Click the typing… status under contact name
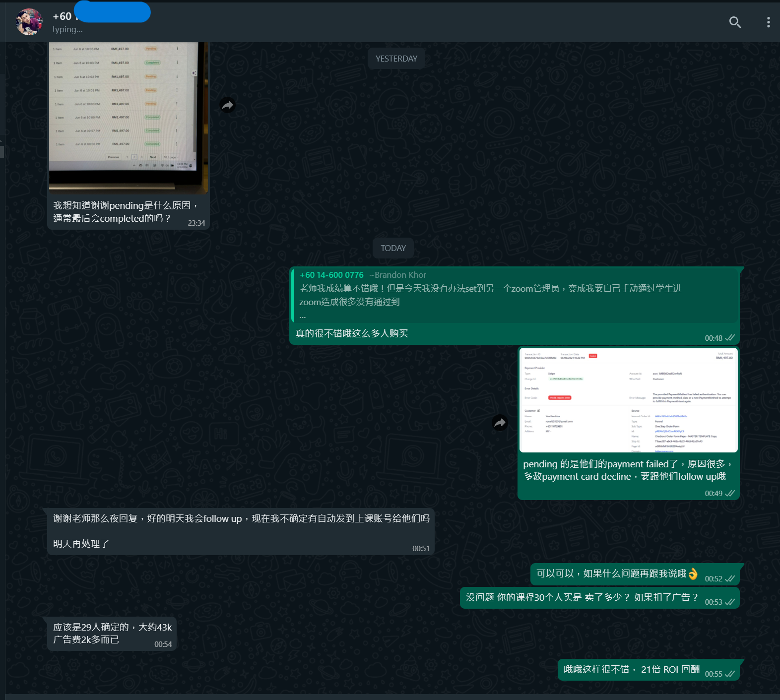Viewport: 780px width, 700px height. 67,30
